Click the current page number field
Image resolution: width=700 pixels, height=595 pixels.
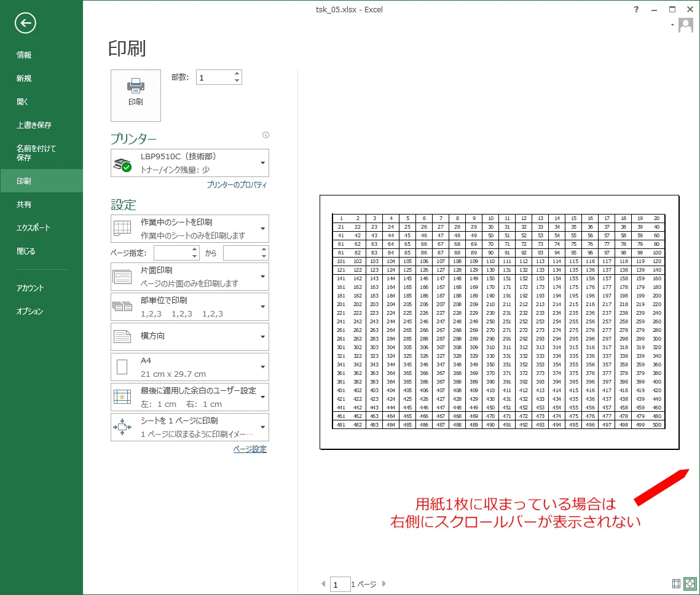[340, 585]
